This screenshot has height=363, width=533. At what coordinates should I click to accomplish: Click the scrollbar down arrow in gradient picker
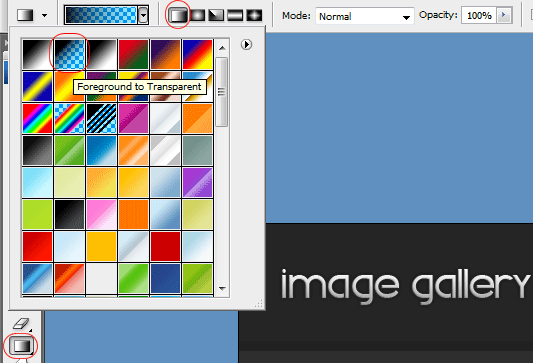222,289
